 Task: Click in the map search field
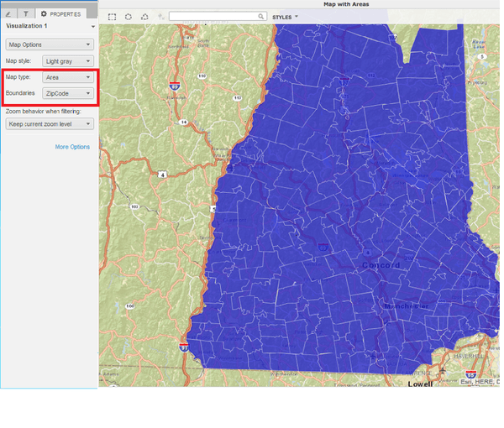pyautogui.click(x=214, y=17)
